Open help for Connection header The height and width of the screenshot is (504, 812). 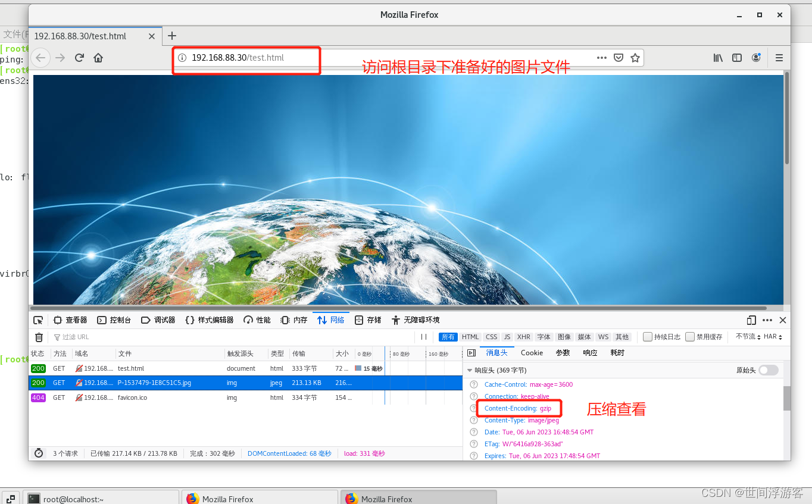pos(474,396)
